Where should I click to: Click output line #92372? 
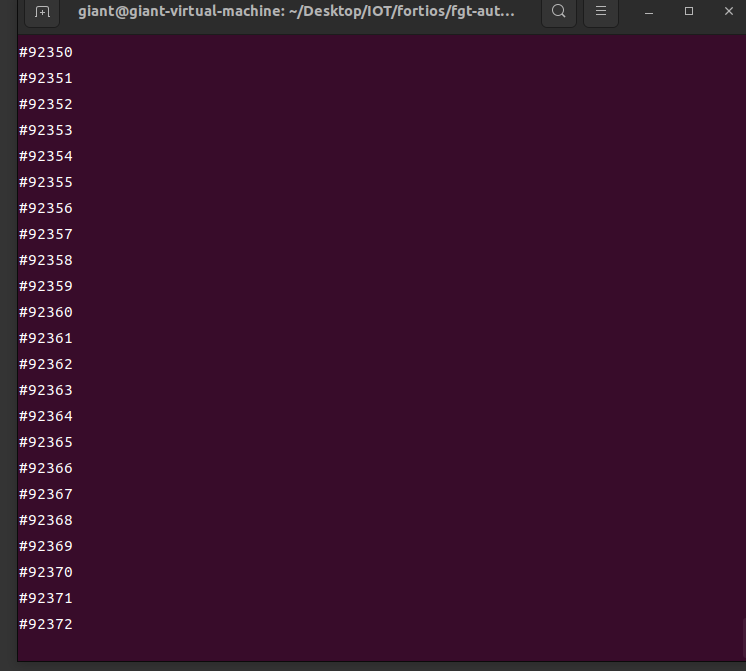[46, 624]
